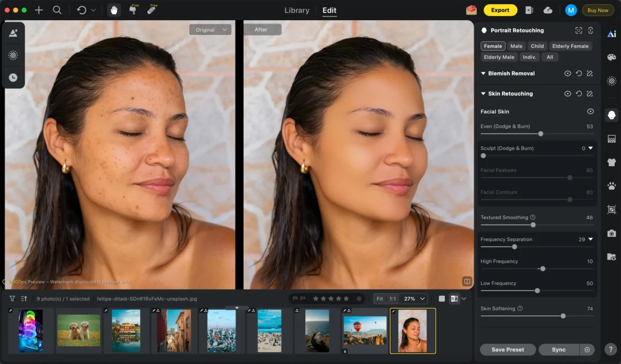Open the 27% zoom level dropdown
621x364 pixels.
point(416,299)
